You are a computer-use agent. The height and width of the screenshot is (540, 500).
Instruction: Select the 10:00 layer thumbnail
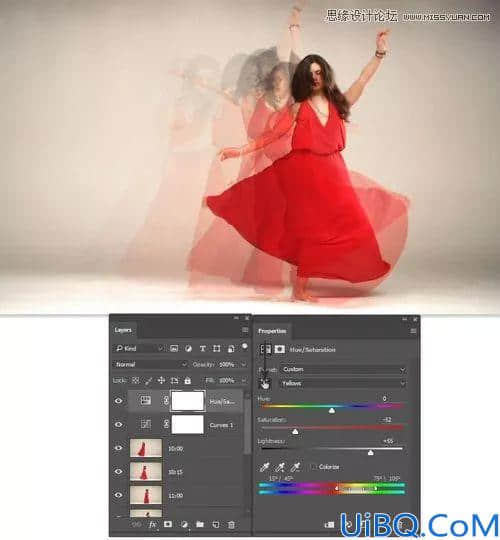point(146,448)
